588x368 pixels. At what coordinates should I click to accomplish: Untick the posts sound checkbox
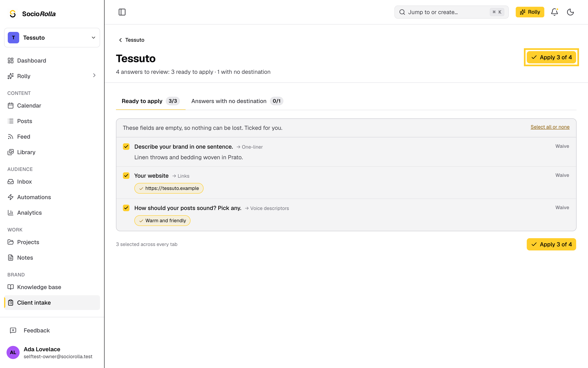126,208
